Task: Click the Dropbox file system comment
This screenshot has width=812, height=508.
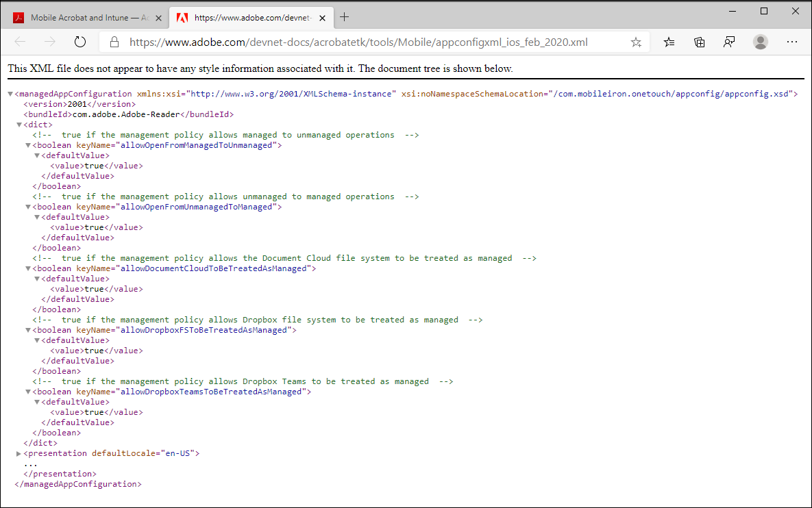Action: pos(258,320)
